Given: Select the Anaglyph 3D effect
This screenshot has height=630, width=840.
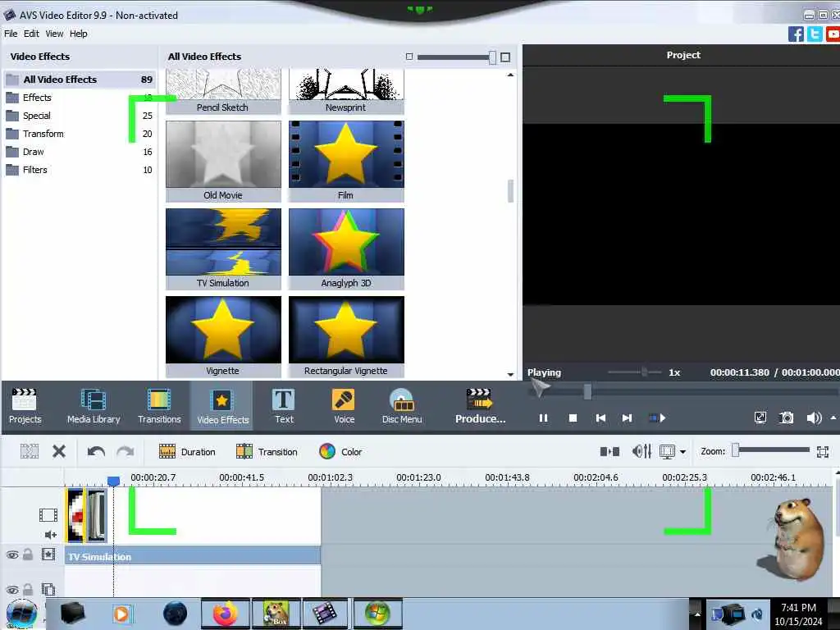Looking at the screenshot, I should coord(346,249).
